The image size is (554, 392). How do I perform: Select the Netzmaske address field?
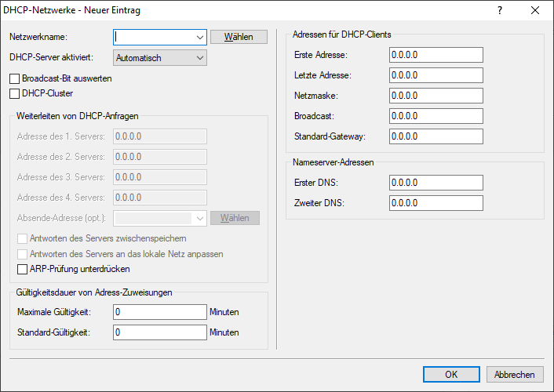(x=436, y=96)
